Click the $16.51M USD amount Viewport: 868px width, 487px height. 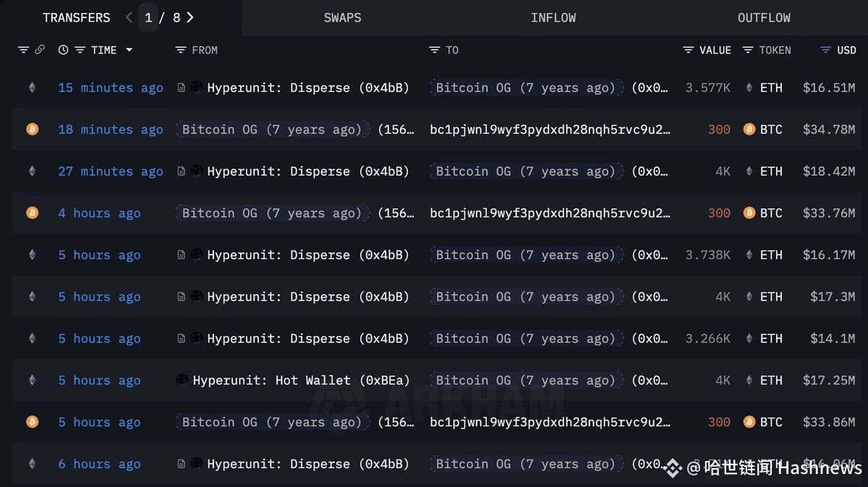click(829, 88)
